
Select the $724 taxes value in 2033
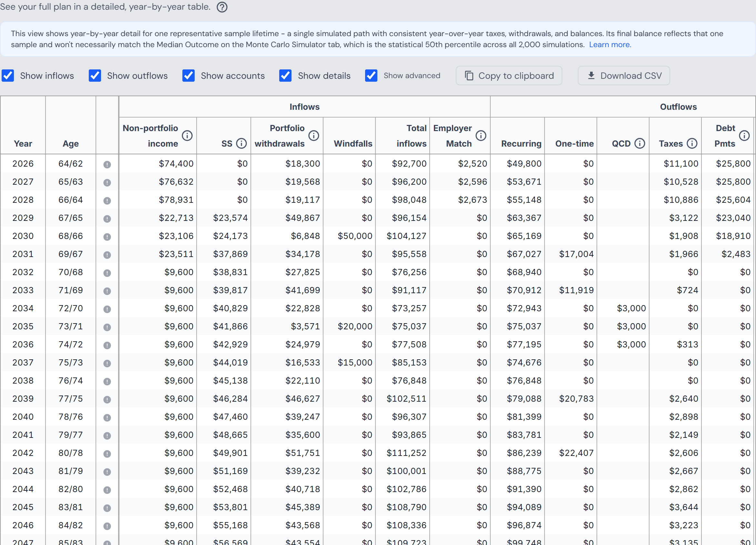click(687, 290)
